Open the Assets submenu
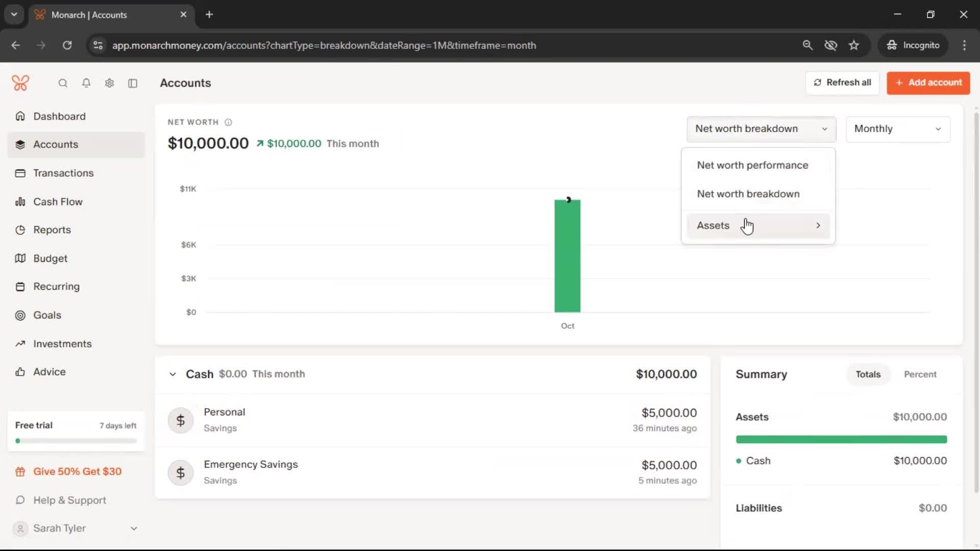The height and width of the screenshot is (551, 980). coord(758,226)
